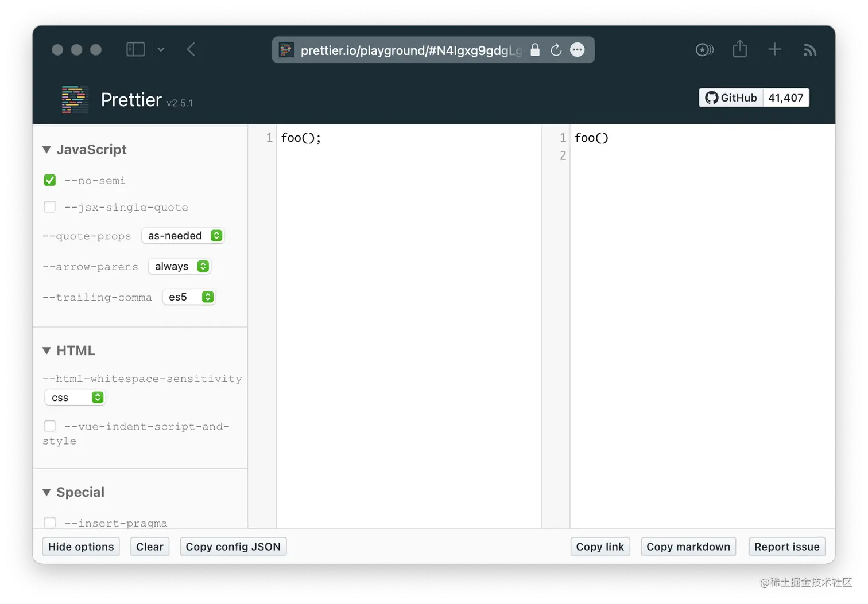
Task: Click the lock icon in the address bar
Action: (535, 50)
